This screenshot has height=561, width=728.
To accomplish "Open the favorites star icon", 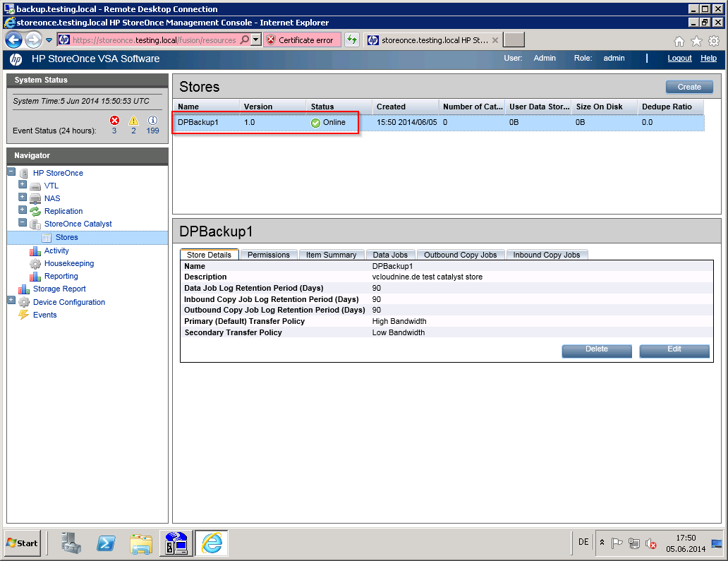I will click(696, 42).
